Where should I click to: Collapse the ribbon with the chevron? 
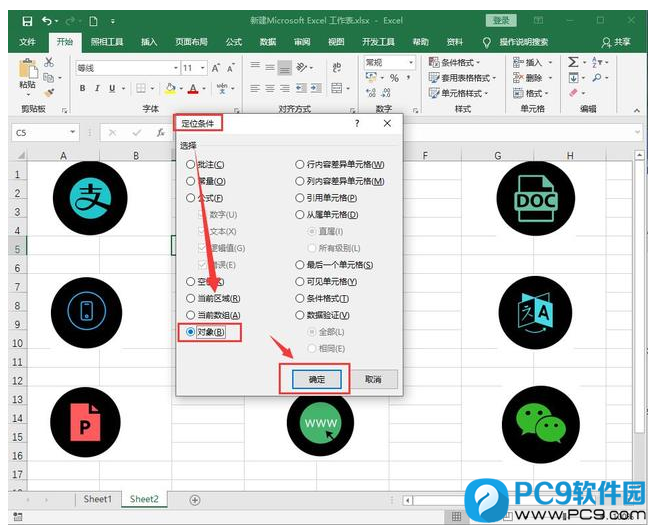637,110
